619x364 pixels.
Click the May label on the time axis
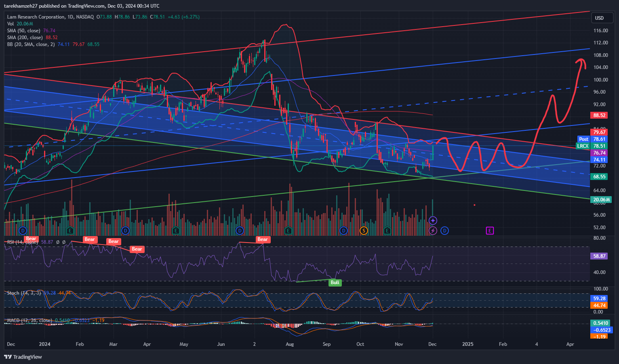[x=184, y=344]
